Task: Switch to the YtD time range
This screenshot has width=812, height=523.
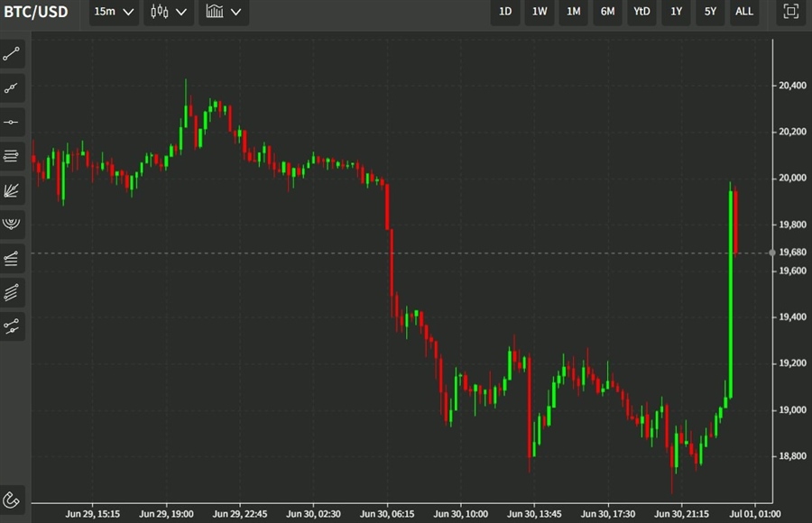Action: point(641,12)
